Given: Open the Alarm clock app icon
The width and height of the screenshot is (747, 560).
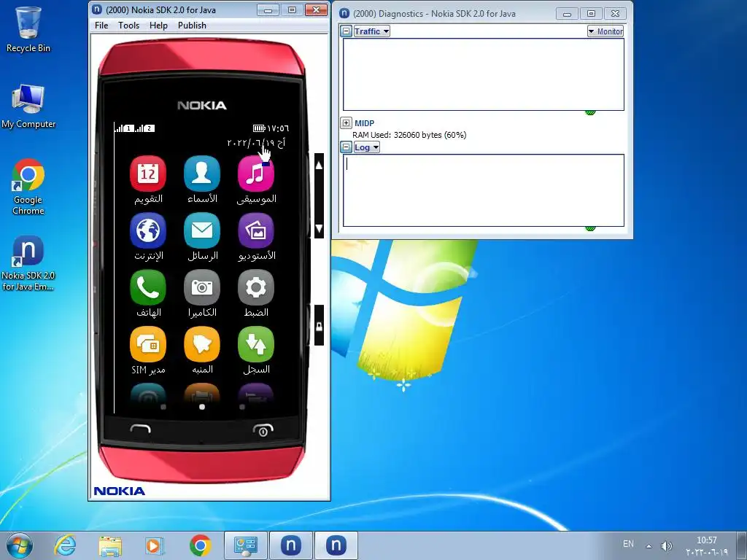Looking at the screenshot, I should [202, 344].
